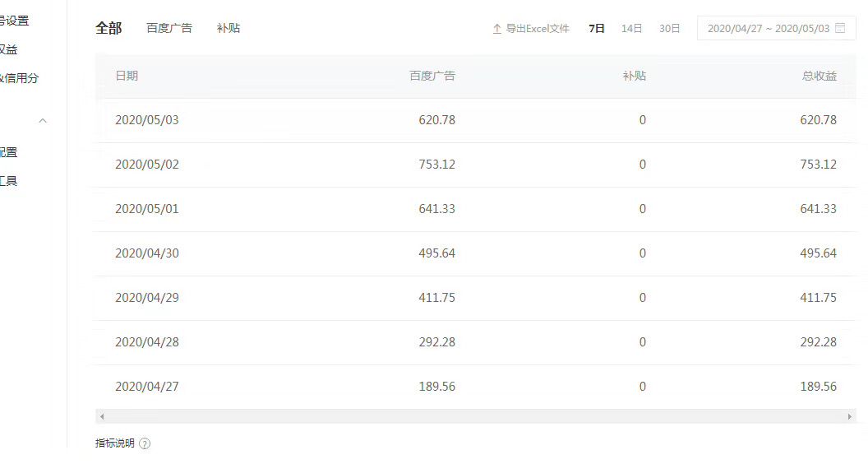Select the 2020/04/29 date cell
Image resolution: width=868 pixels, height=464 pixels.
pyautogui.click(x=146, y=298)
